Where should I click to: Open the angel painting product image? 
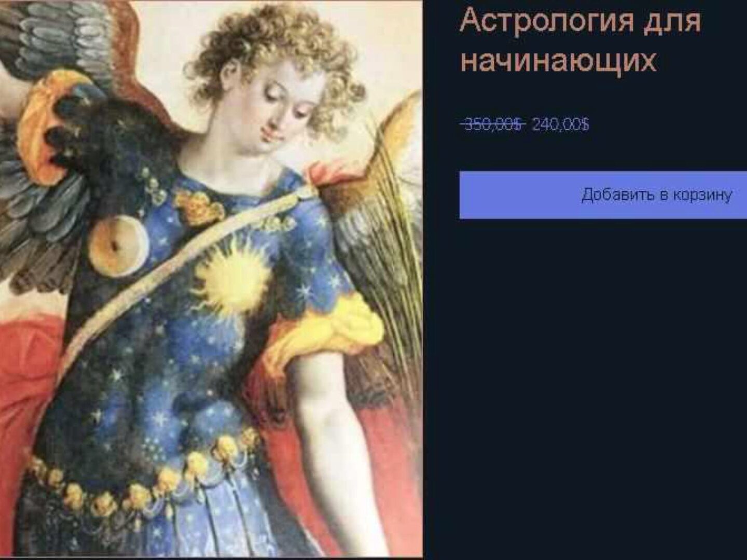[x=211, y=279]
